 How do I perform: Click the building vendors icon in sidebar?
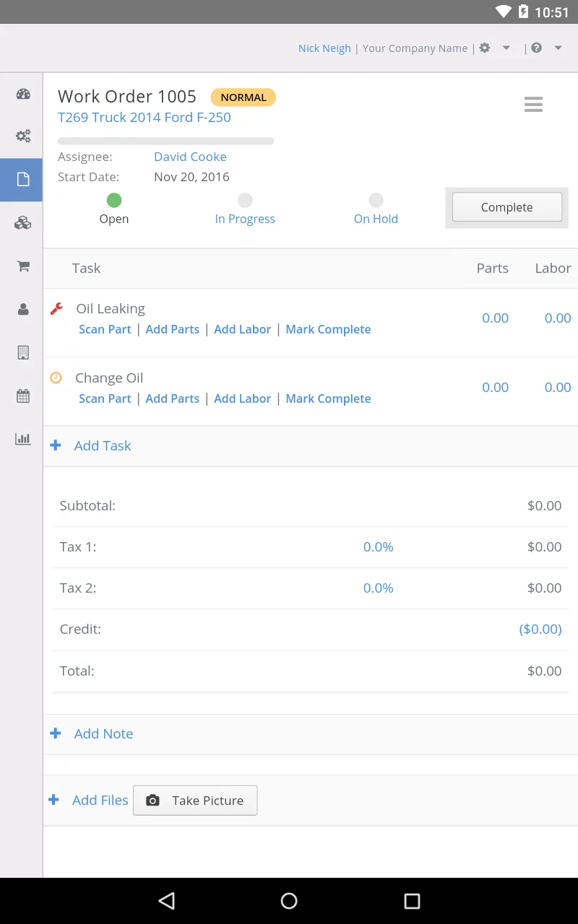[22, 352]
